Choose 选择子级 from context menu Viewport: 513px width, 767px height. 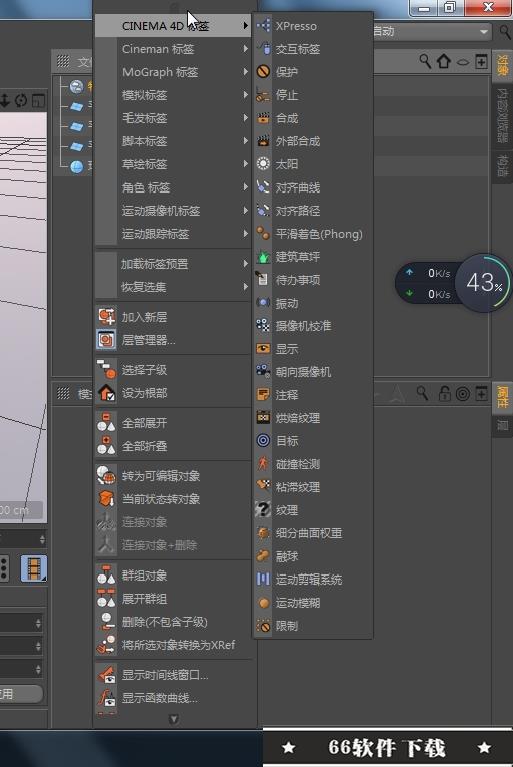point(173,370)
